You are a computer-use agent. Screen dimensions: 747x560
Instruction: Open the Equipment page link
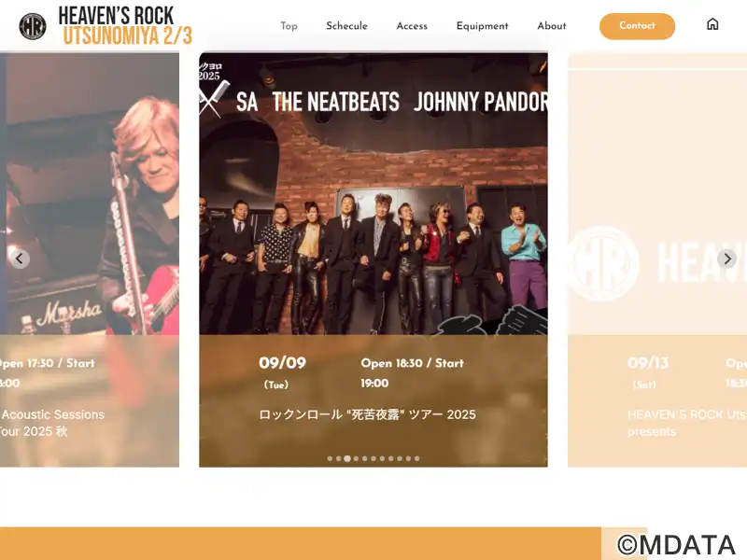click(482, 26)
